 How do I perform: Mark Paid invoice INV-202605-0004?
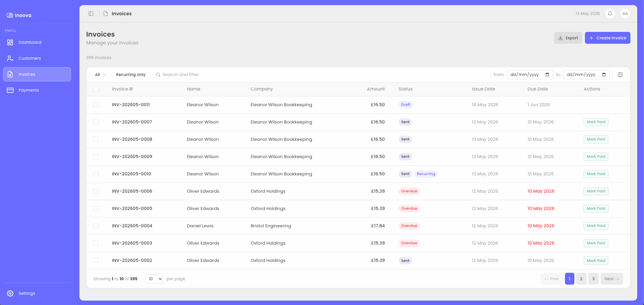(596, 226)
